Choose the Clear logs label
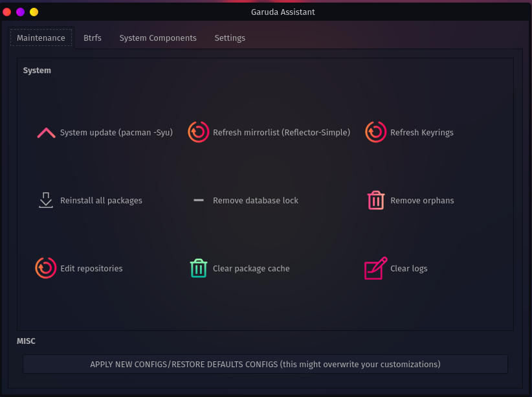The image size is (532, 397). [x=409, y=268]
